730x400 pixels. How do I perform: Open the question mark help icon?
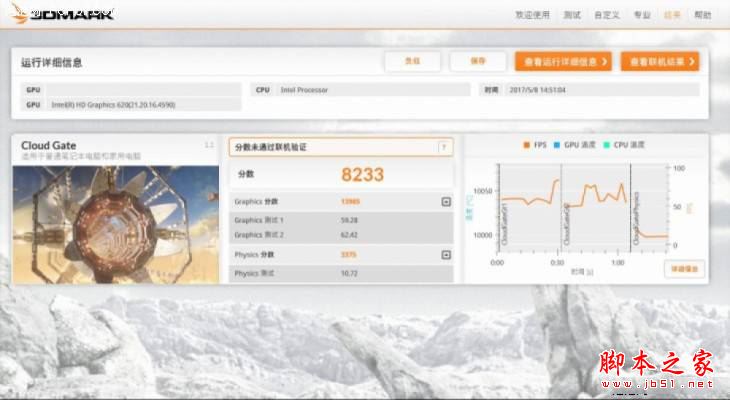tap(444, 147)
